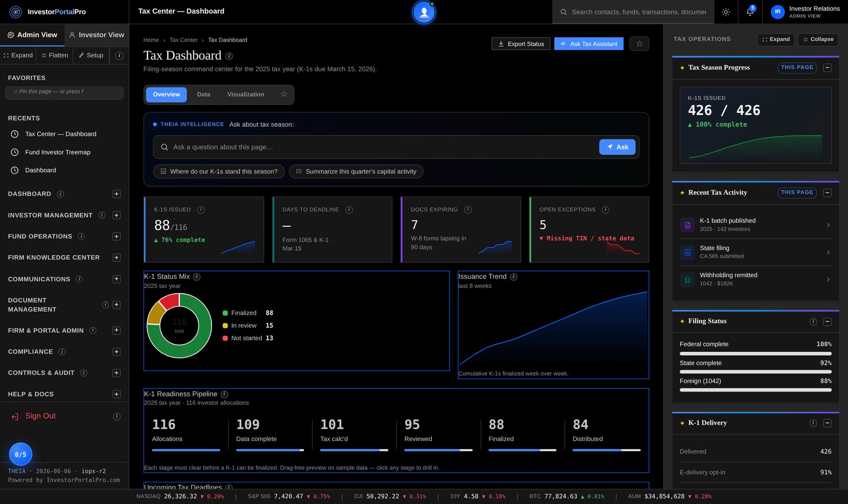Click the K-1 batch published document icon
848x504 pixels.
[688, 225]
